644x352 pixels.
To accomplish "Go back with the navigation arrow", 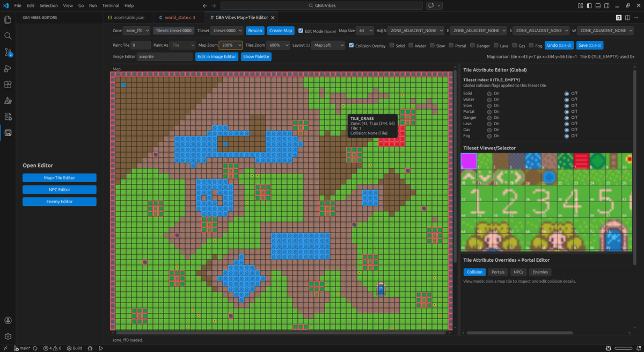I will tap(206, 5).
